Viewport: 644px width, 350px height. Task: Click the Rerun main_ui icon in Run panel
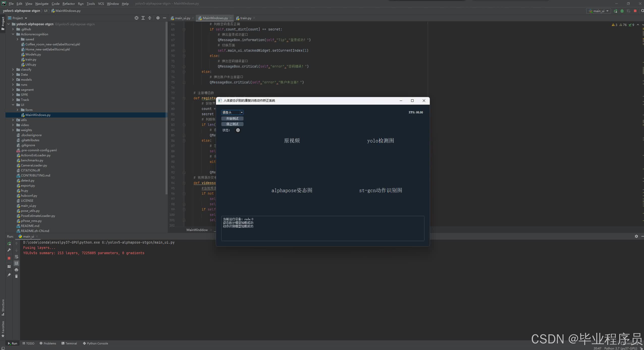pos(9,244)
